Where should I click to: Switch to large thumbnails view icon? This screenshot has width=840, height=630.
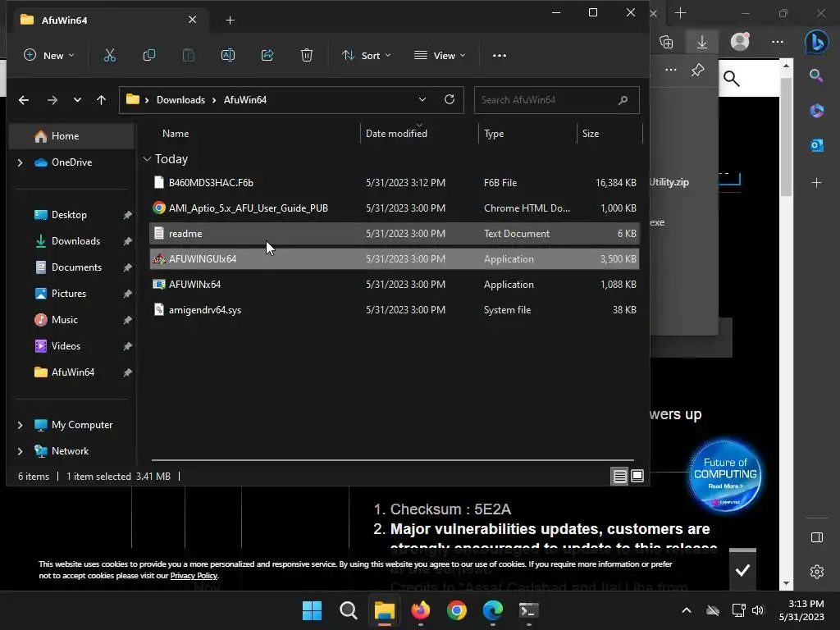point(637,476)
